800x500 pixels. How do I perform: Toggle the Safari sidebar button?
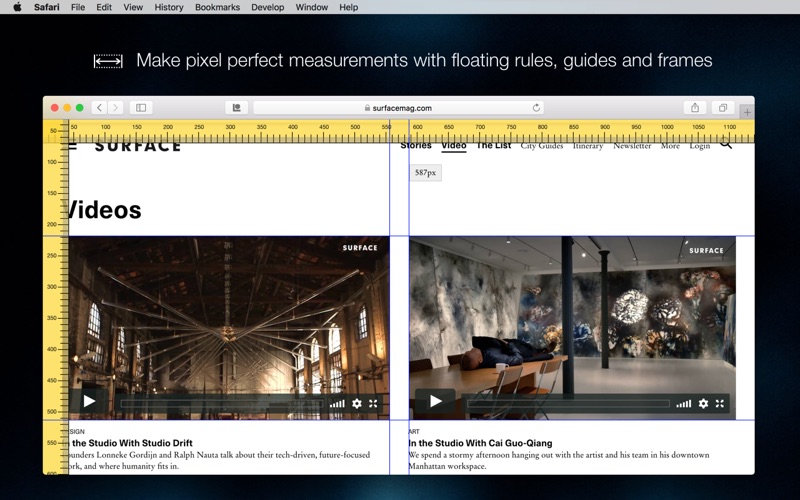click(141, 108)
